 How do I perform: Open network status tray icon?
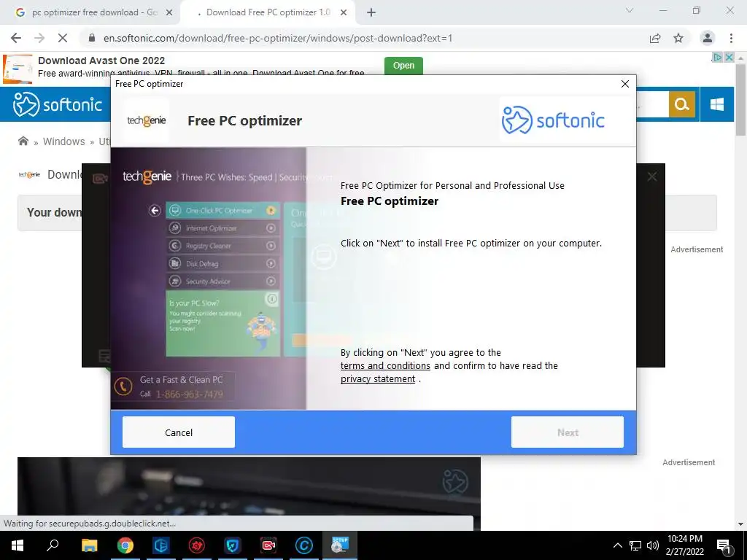click(x=635, y=545)
